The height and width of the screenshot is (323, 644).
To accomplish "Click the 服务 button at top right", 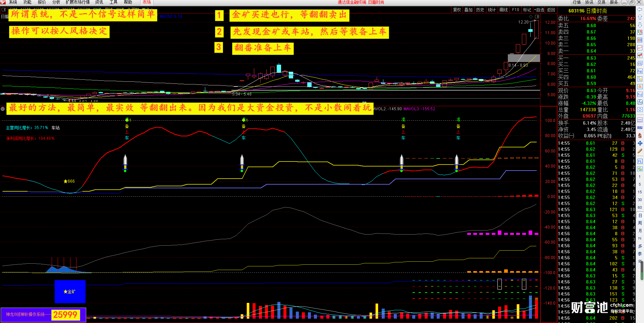I will point(614,2).
